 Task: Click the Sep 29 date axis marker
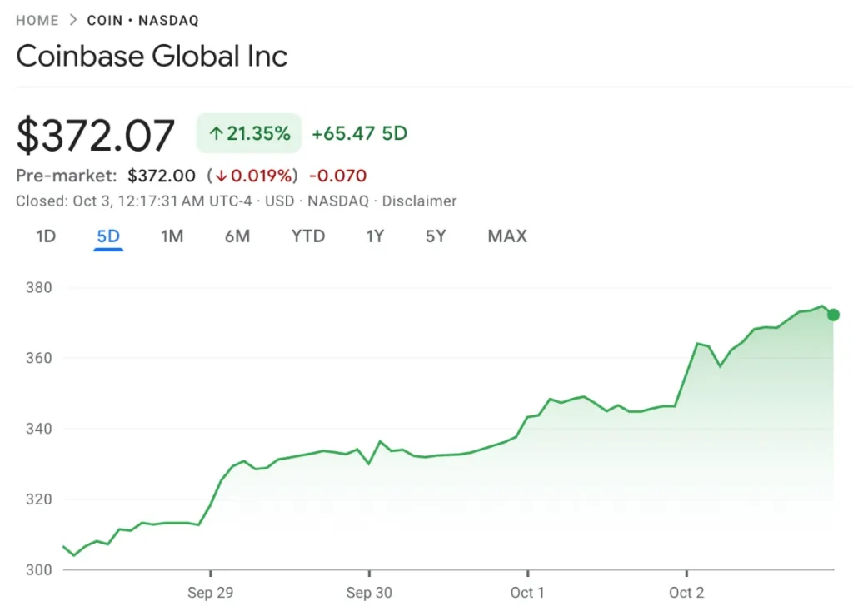tap(211, 592)
